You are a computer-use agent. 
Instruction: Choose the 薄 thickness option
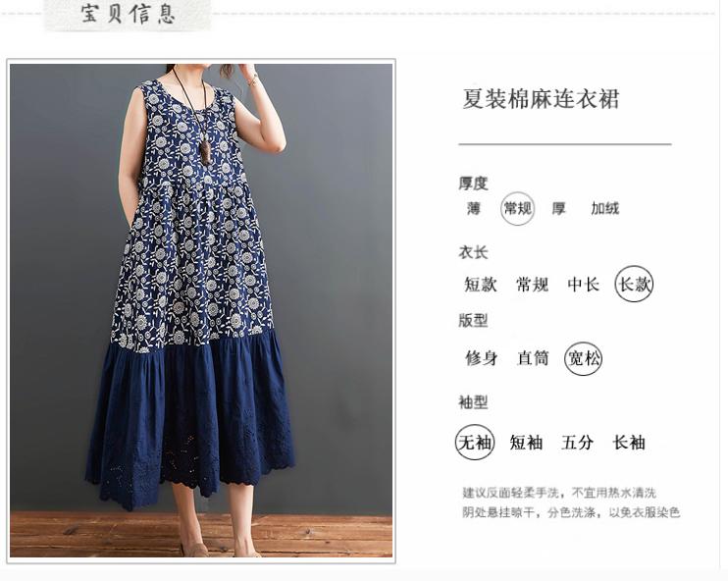tap(473, 208)
